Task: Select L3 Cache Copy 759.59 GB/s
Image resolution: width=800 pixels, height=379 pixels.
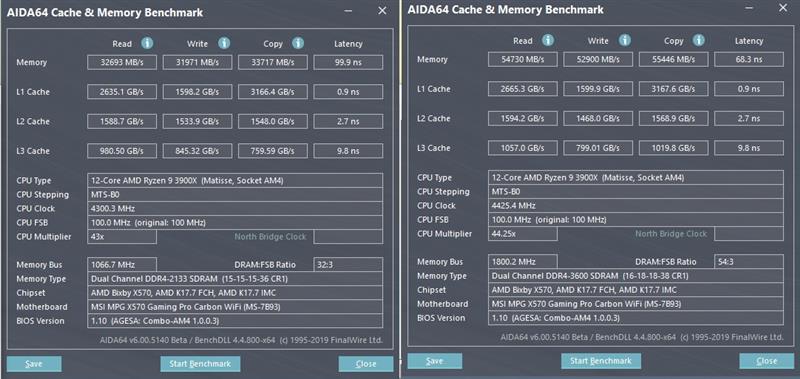Action: [x=273, y=151]
